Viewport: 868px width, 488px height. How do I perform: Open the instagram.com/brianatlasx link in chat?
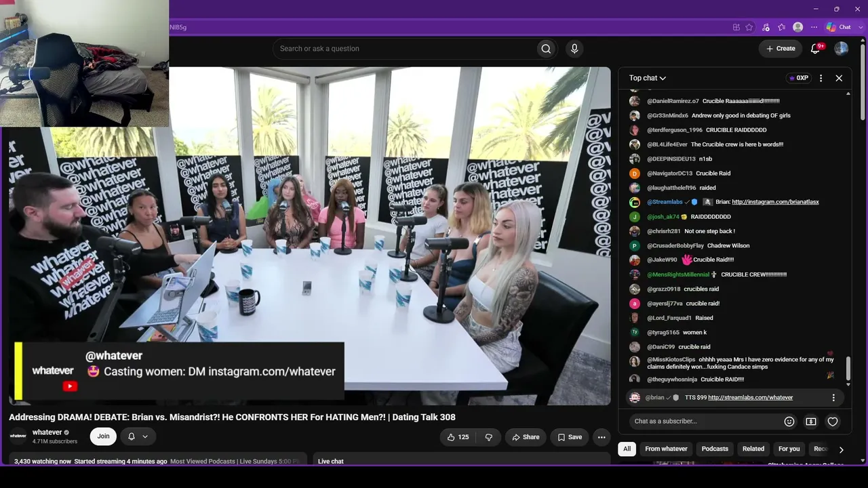[775, 202]
